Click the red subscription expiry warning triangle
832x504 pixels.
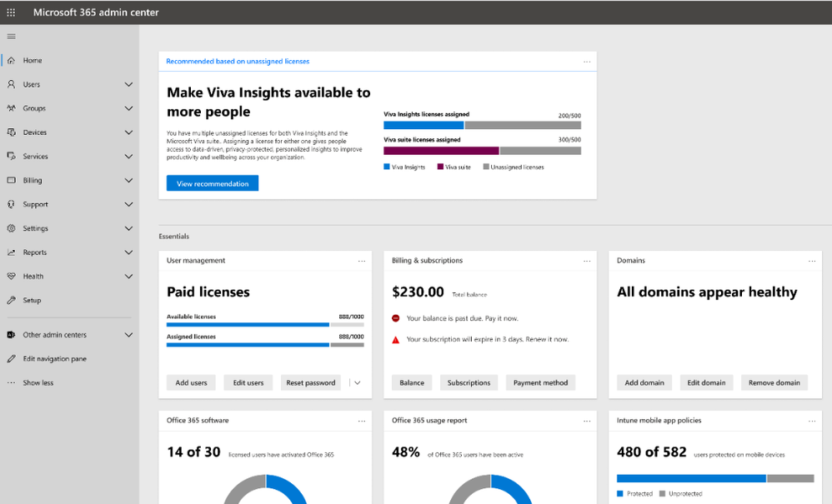point(395,340)
